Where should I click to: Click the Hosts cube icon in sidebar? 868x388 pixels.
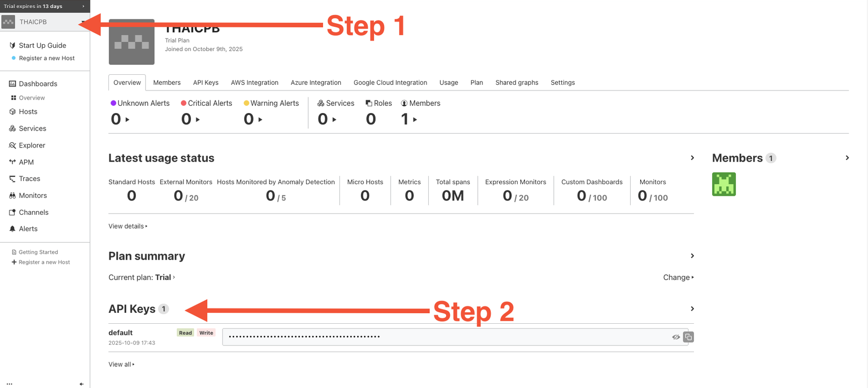tap(13, 112)
